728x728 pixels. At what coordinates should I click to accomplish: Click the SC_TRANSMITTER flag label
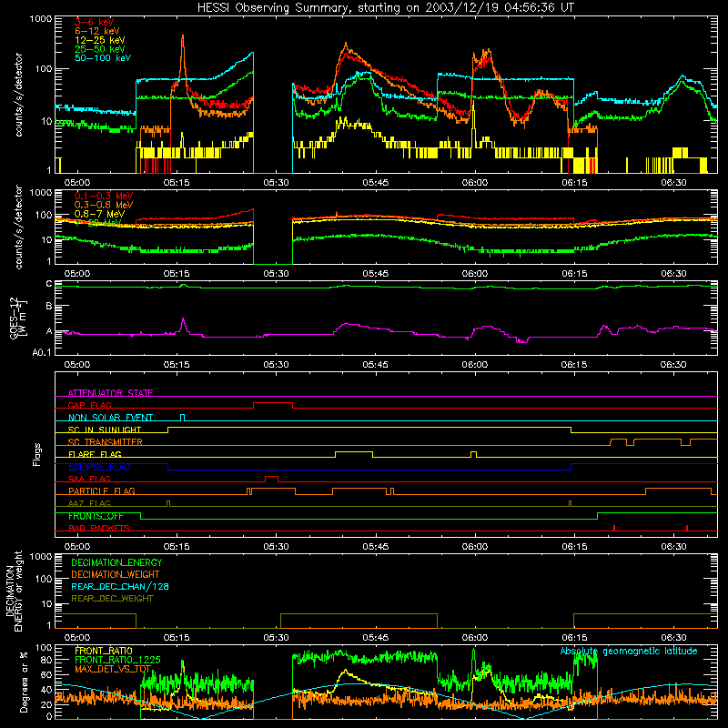[x=106, y=442]
